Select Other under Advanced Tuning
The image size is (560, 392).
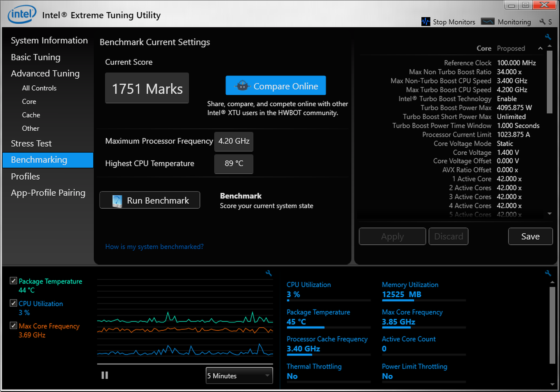pos(30,128)
